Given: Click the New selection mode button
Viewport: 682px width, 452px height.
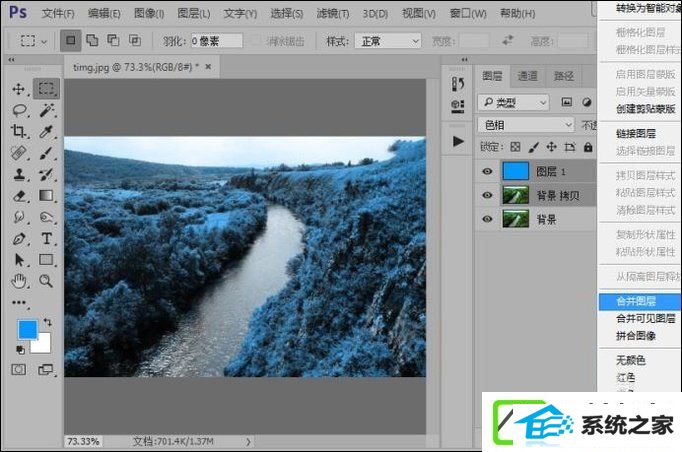Looking at the screenshot, I should (70, 41).
